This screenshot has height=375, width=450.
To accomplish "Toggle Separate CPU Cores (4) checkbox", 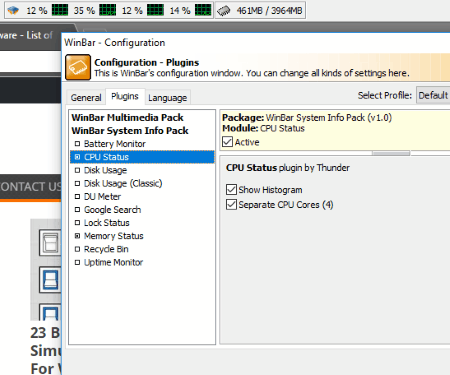I will pyautogui.click(x=231, y=204).
